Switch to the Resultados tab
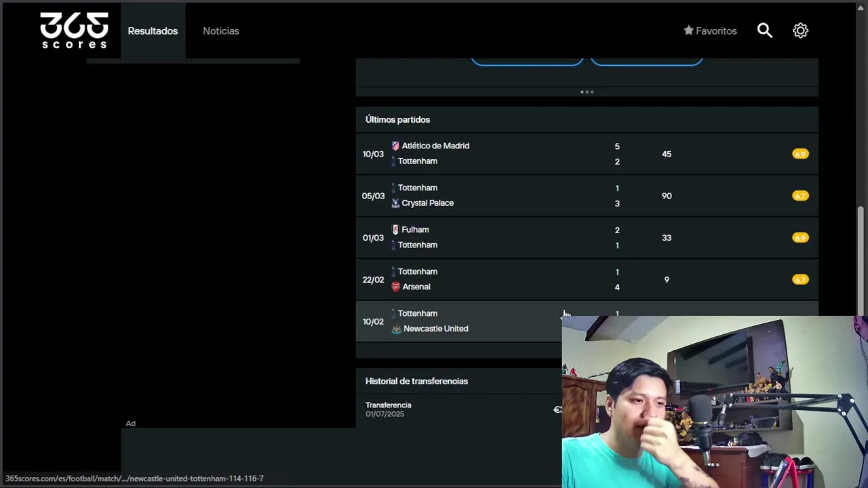 tap(153, 30)
